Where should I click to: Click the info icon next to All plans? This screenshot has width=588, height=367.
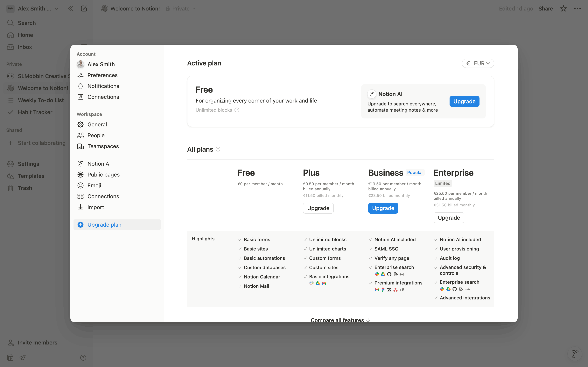(218, 149)
